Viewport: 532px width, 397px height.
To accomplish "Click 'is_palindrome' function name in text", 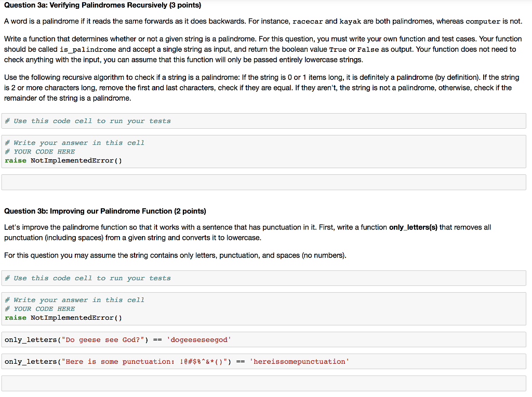I will click(x=88, y=49).
